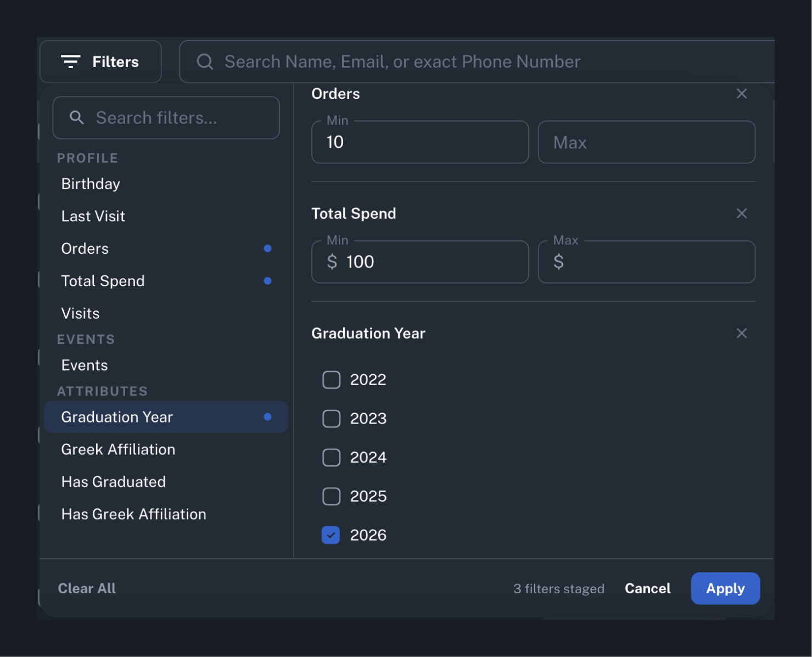The height and width of the screenshot is (657, 812).
Task: Choose the Last Visit filter
Action: pyautogui.click(x=166, y=216)
